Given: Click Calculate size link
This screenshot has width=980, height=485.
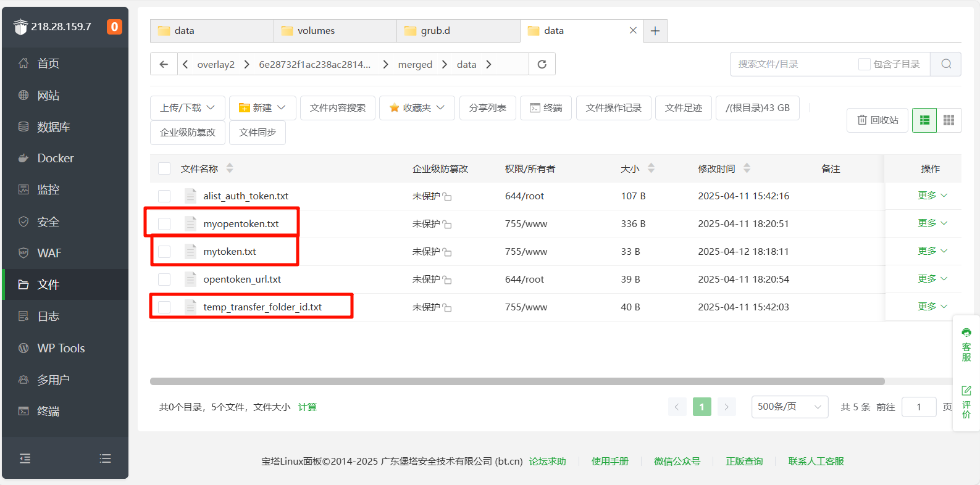Looking at the screenshot, I should tap(308, 407).
